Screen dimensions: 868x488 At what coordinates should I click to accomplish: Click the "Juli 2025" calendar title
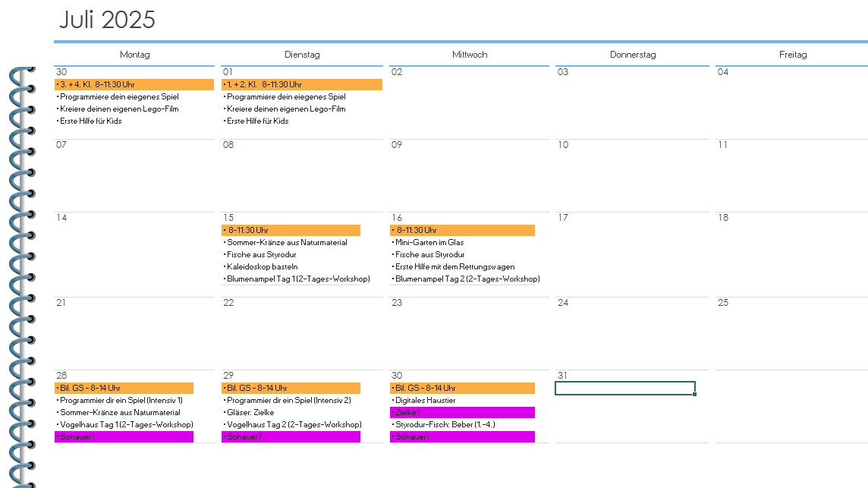(x=107, y=20)
